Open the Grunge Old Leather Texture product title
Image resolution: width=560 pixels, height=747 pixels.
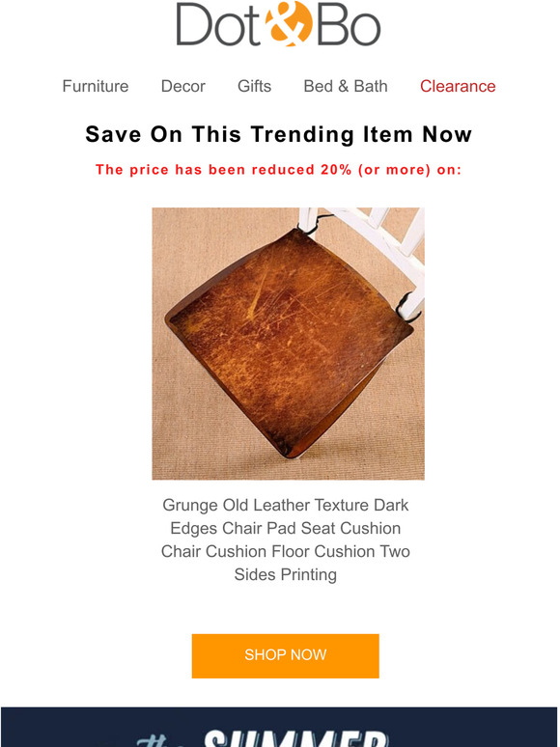(286, 539)
